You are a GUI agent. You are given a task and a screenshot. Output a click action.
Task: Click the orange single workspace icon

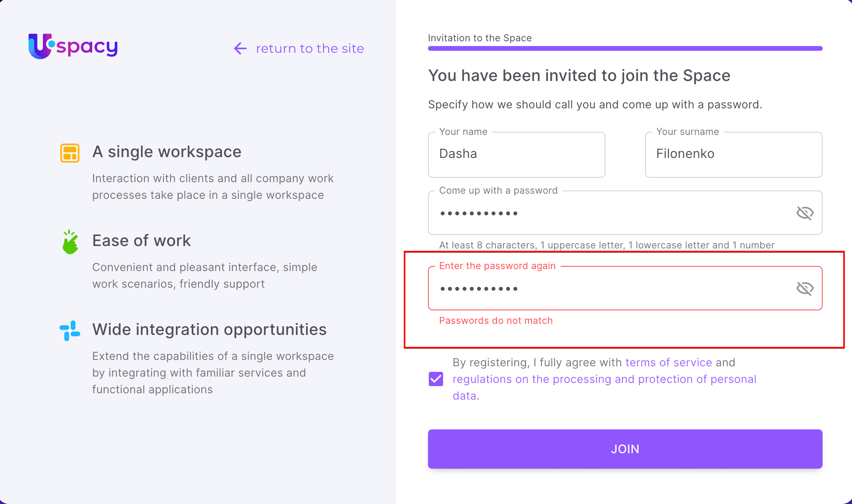[70, 153]
